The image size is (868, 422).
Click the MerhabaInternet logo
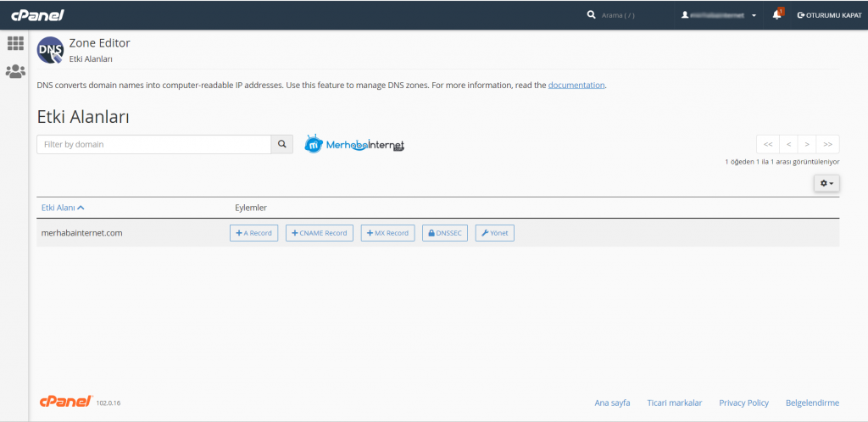click(x=354, y=145)
